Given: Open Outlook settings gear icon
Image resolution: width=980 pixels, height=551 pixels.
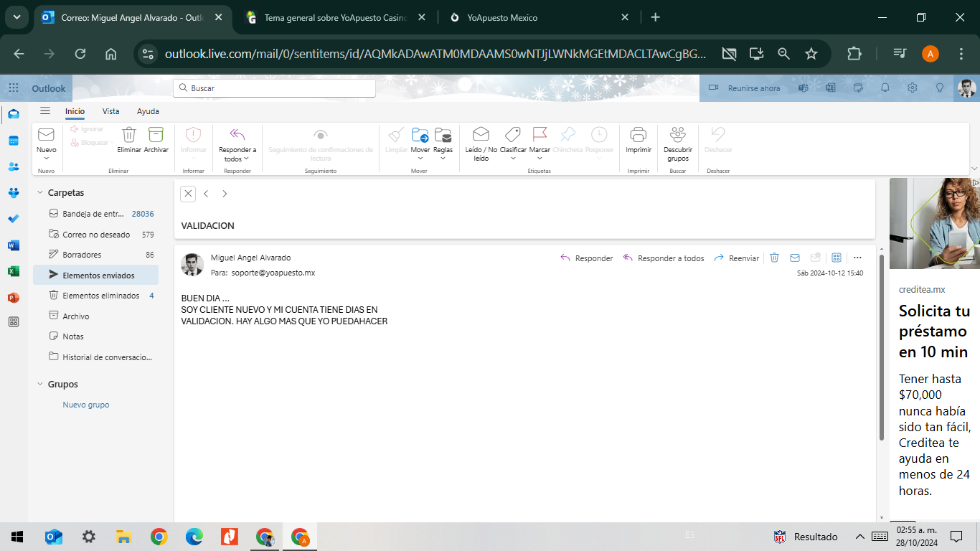Looking at the screenshot, I should tap(913, 88).
